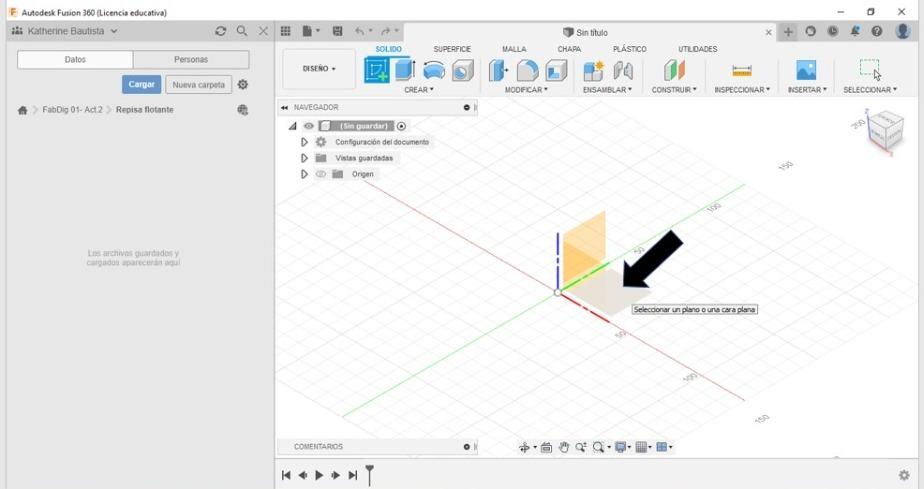Select the New Component tool
The width and height of the screenshot is (924, 489).
point(593,71)
